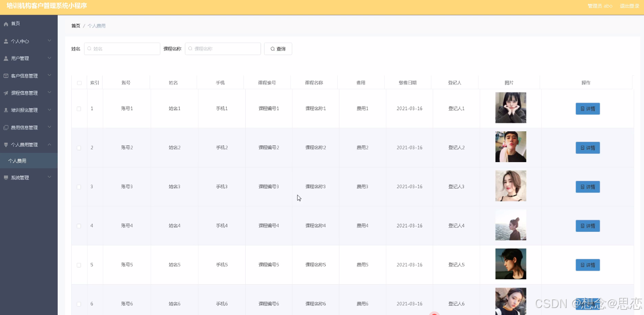Viewport: 644px width, 315px height.
Task: Click the document icon on row 5 详情 button
Action: (x=583, y=265)
